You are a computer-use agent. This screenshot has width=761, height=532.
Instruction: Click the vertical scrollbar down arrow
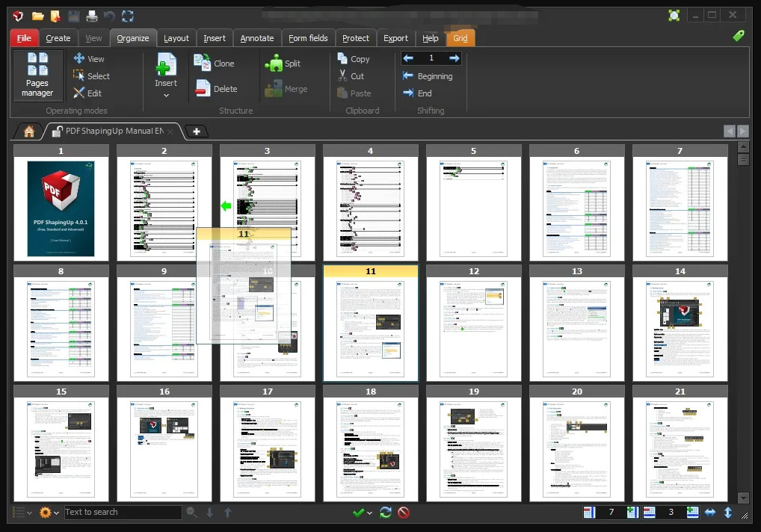[743, 498]
